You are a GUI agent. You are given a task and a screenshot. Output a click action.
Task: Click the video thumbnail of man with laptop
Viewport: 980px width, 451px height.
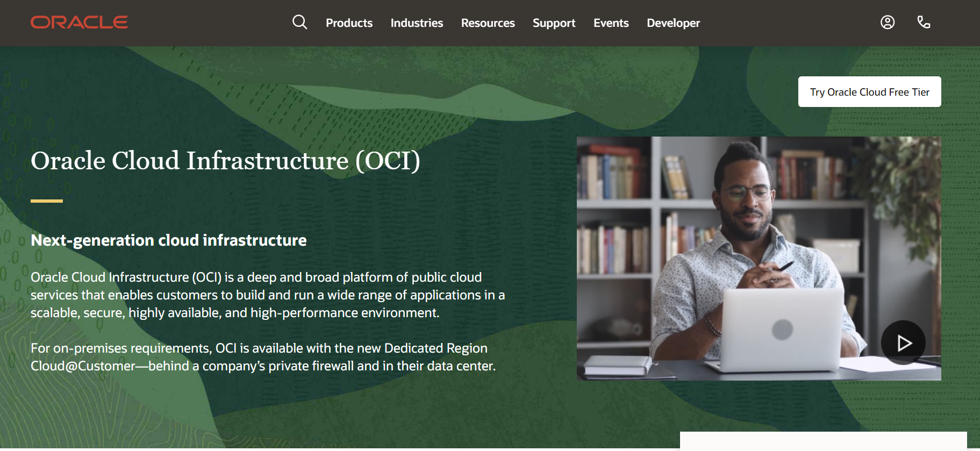point(759,259)
